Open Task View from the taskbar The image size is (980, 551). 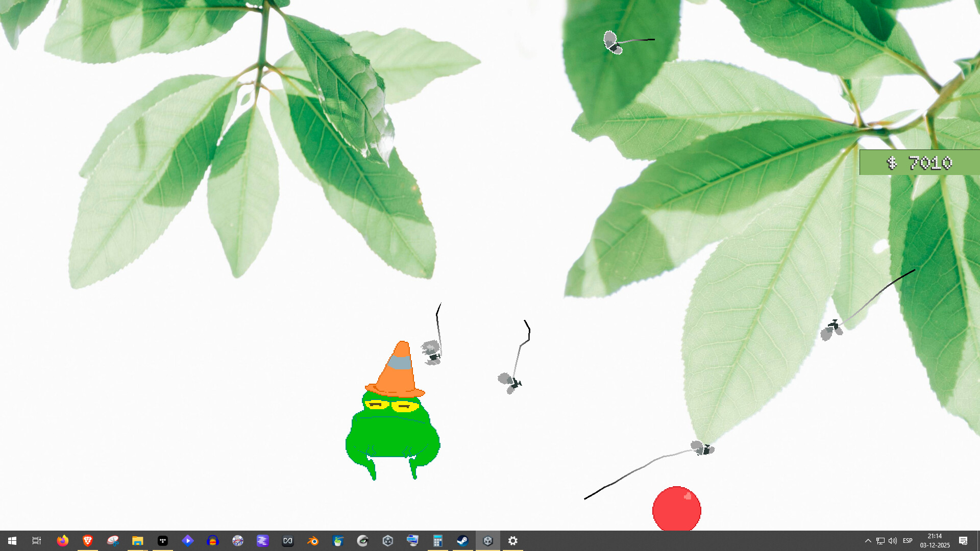tap(36, 541)
